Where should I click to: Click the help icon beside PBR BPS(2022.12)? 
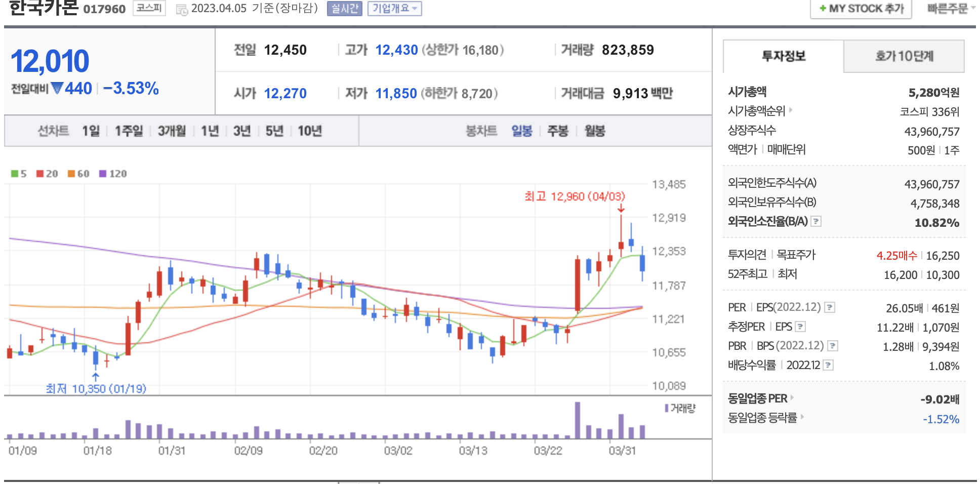click(x=832, y=346)
